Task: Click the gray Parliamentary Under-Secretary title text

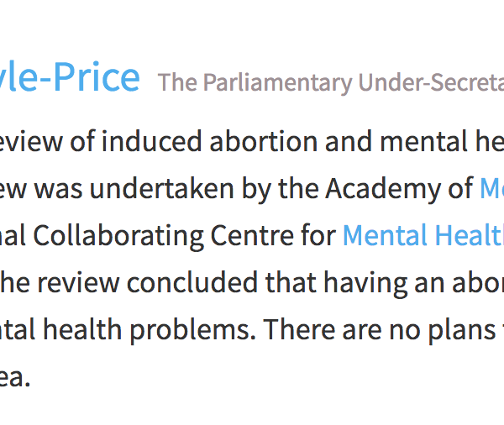Action: (331, 83)
